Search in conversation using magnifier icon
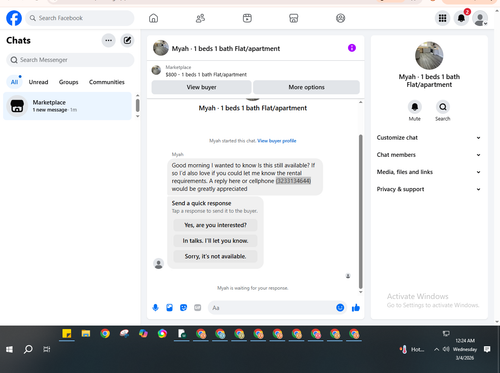The image size is (500, 373). tap(443, 107)
